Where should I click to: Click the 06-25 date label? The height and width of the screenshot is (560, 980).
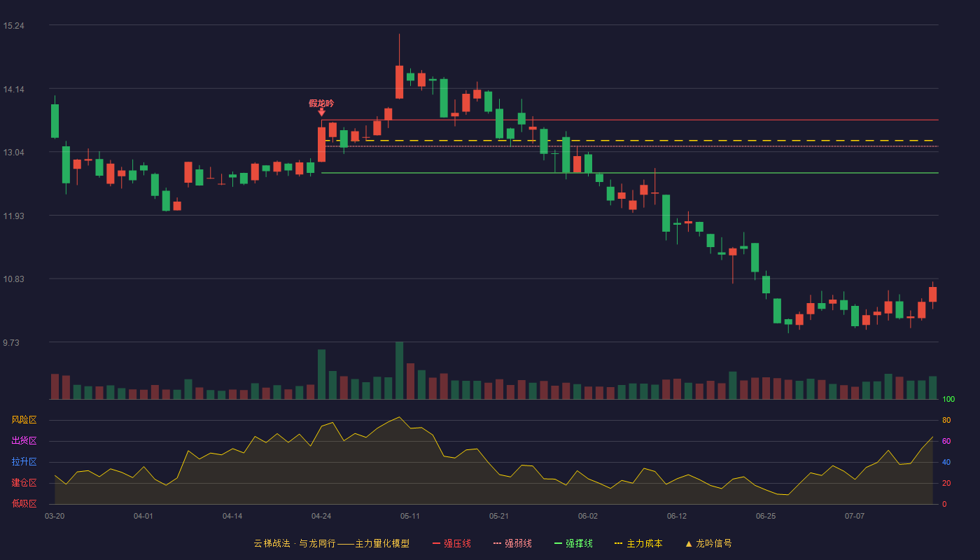pos(766,516)
